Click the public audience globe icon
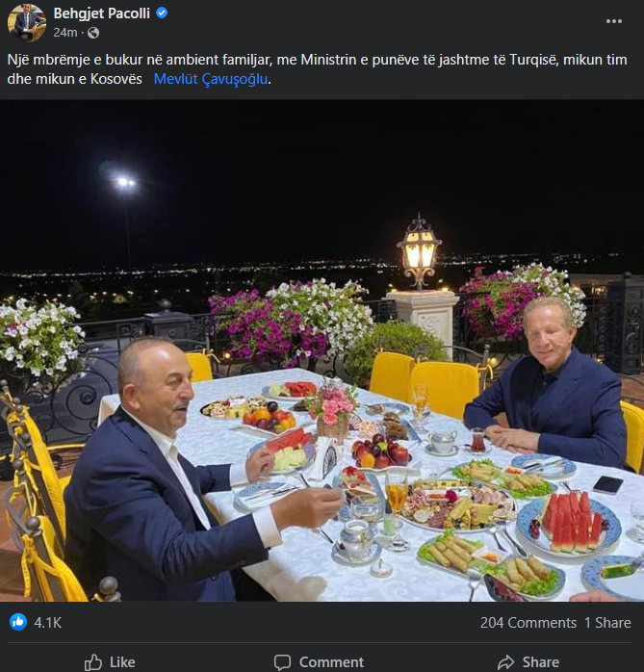 tap(93, 33)
